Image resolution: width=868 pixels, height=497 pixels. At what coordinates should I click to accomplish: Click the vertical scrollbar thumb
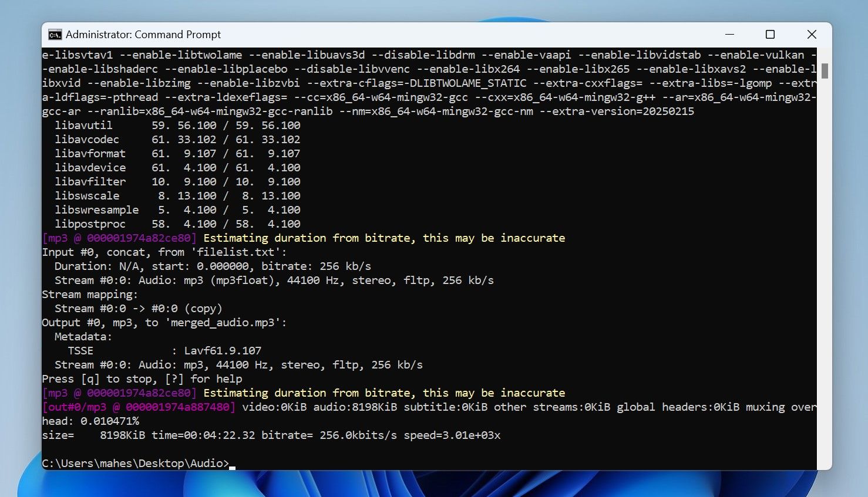point(825,71)
